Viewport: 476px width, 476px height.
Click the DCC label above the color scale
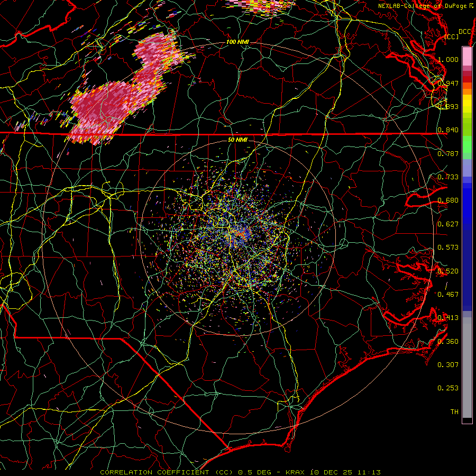[465, 32]
